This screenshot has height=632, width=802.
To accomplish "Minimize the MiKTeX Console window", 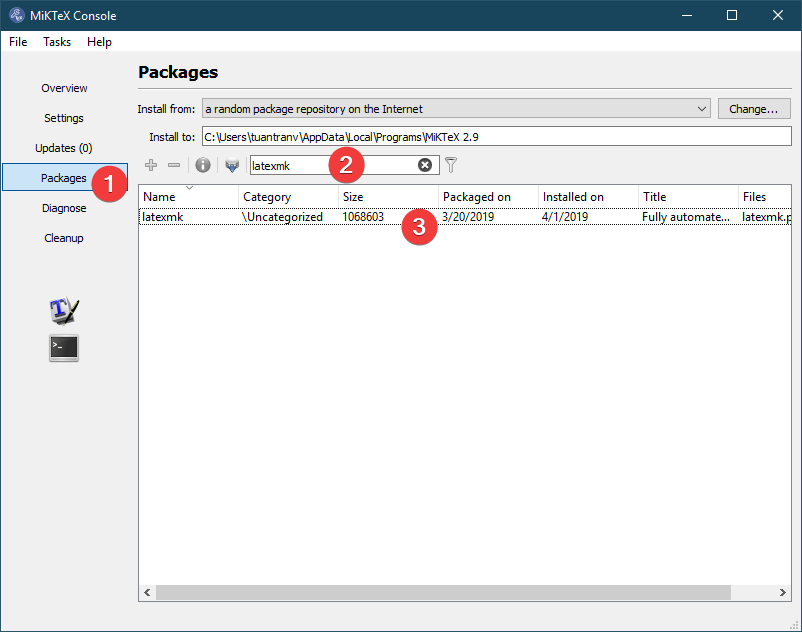I will click(x=687, y=15).
